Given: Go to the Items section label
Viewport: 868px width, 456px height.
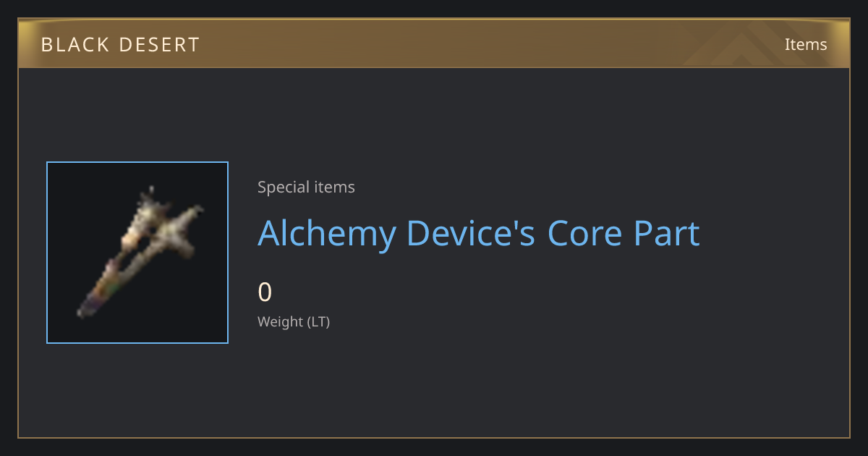Looking at the screenshot, I should click(806, 44).
